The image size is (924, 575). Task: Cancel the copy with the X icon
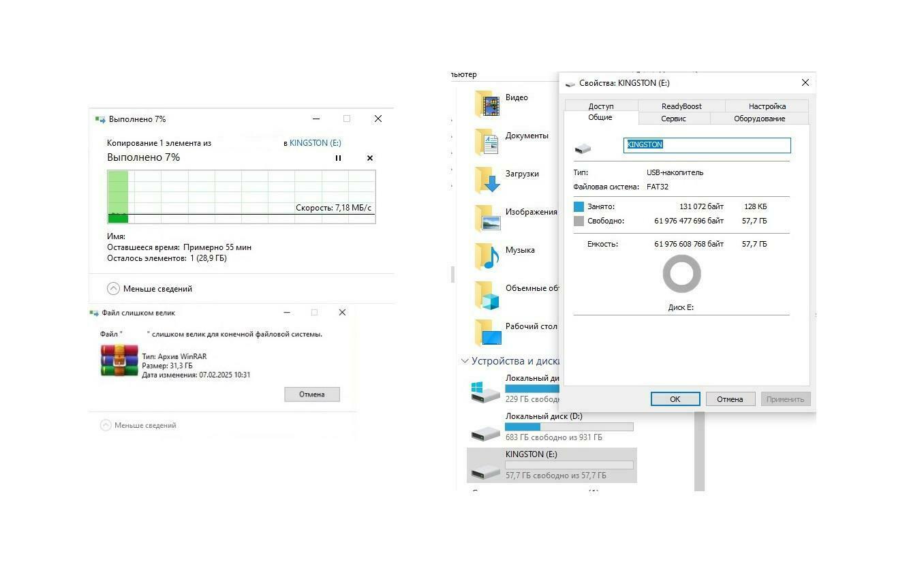coord(370,158)
